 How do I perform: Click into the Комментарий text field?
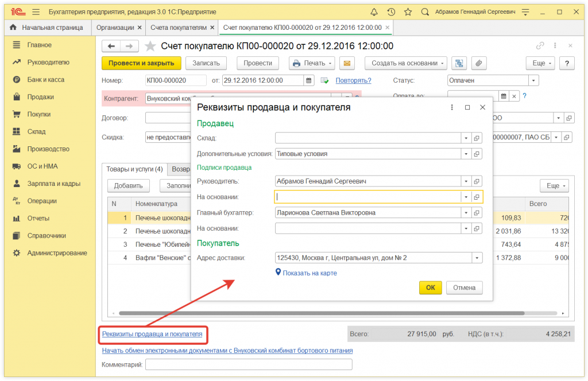coord(249,364)
